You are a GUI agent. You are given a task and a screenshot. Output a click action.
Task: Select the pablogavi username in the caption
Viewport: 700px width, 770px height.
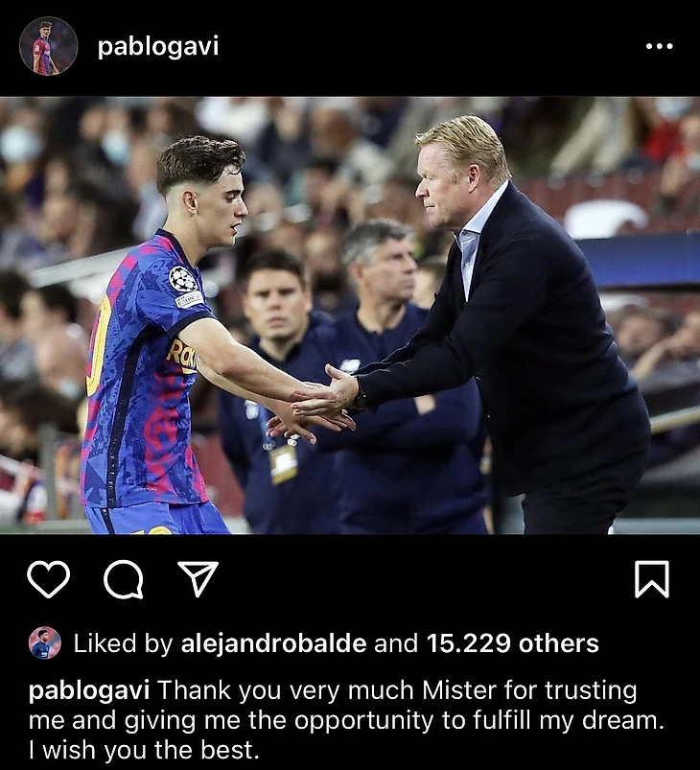(89, 691)
